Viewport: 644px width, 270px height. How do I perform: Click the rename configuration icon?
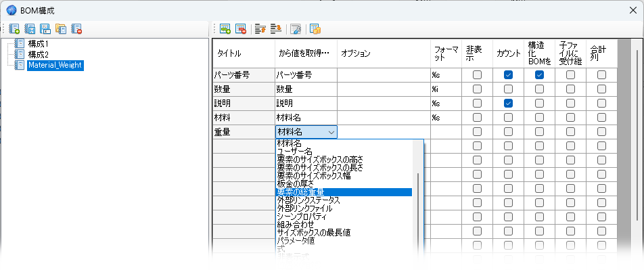(x=45, y=29)
